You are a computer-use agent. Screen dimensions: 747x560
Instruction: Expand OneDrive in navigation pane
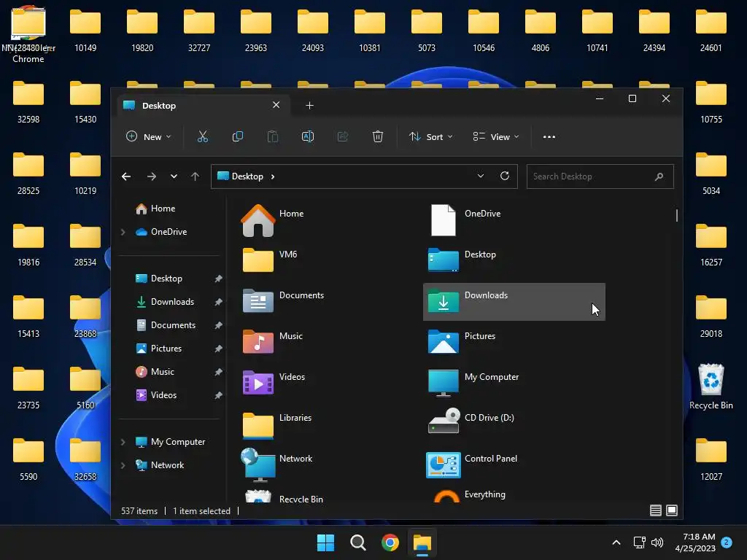123,232
